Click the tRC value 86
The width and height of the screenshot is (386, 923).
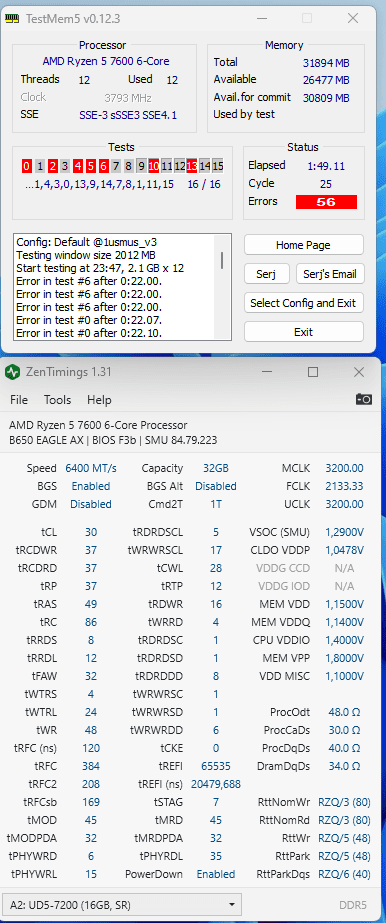click(91, 622)
